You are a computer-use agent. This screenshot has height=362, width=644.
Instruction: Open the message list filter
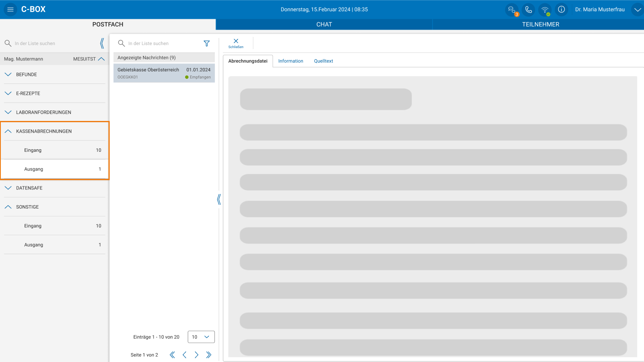tap(206, 43)
